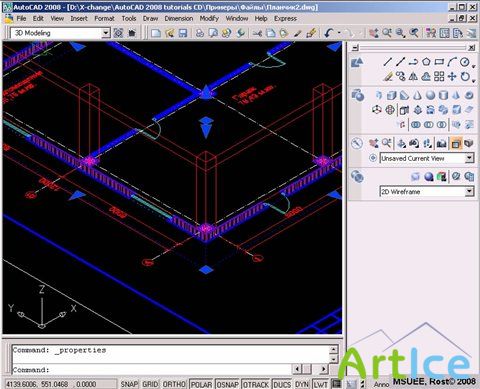Screen dimensions: 480x389
Task: Click Visual Style control panel icon
Action: 357,177
